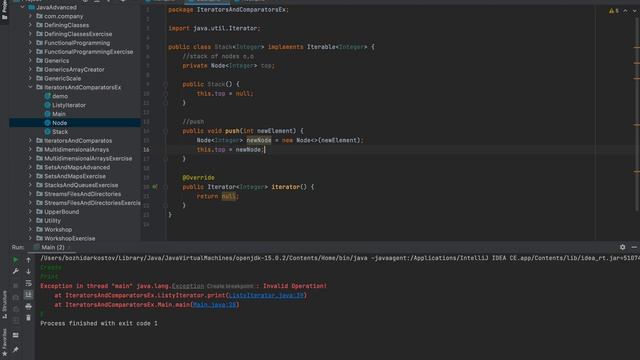
Task: Expand the UpperBound package
Action: [30, 211]
